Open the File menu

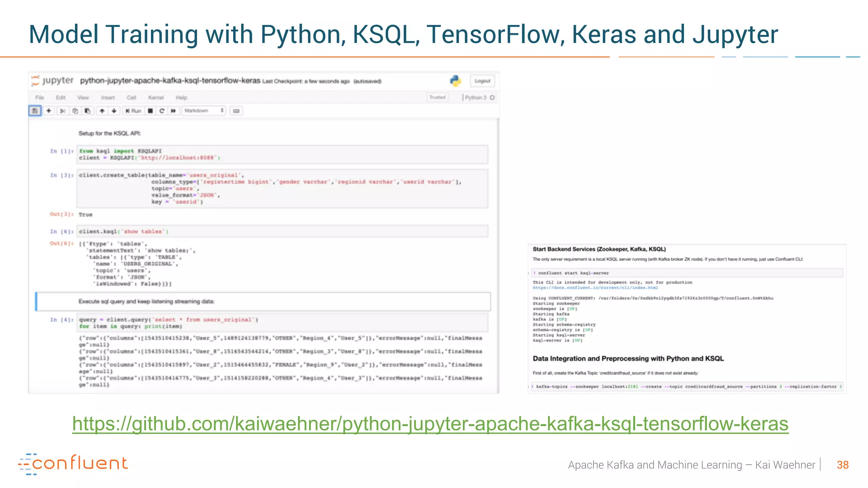pos(39,97)
